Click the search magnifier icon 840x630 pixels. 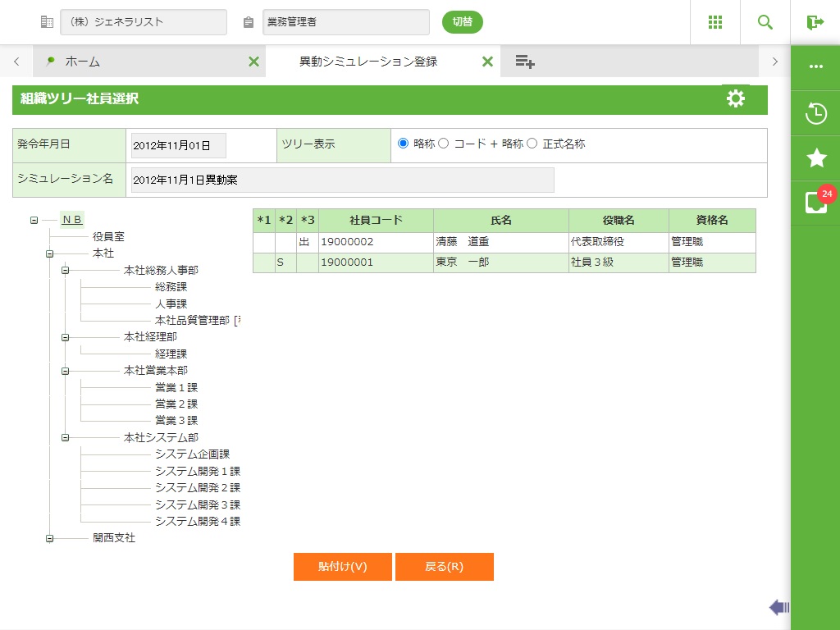765,22
